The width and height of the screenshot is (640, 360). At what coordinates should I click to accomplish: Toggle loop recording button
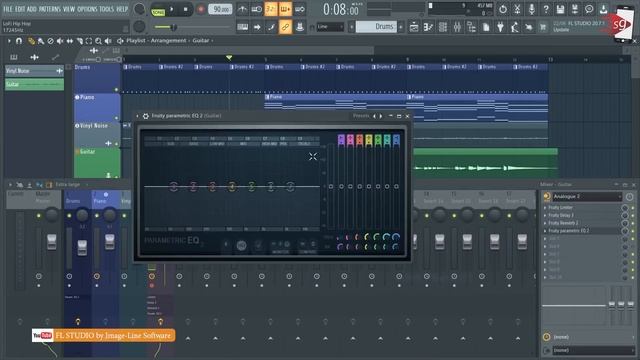click(x=300, y=9)
